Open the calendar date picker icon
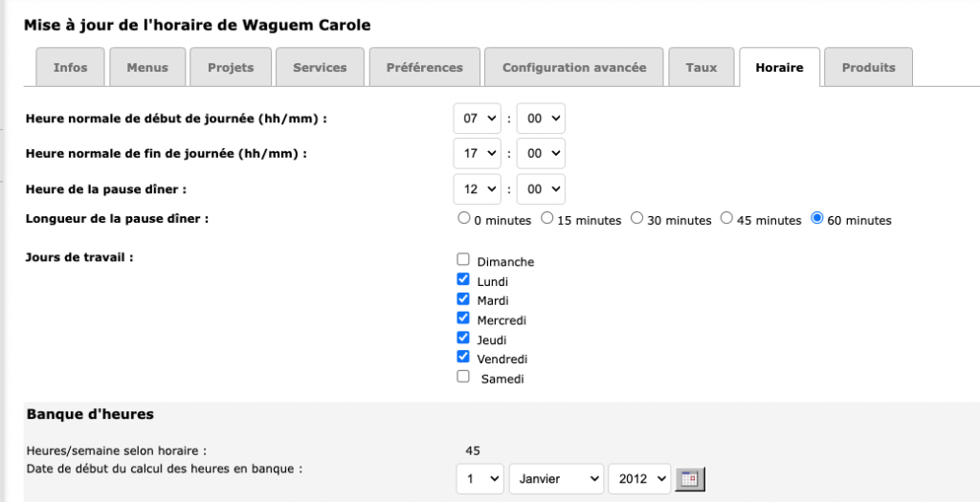This screenshot has height=502, width=980. tap(690, 479)
